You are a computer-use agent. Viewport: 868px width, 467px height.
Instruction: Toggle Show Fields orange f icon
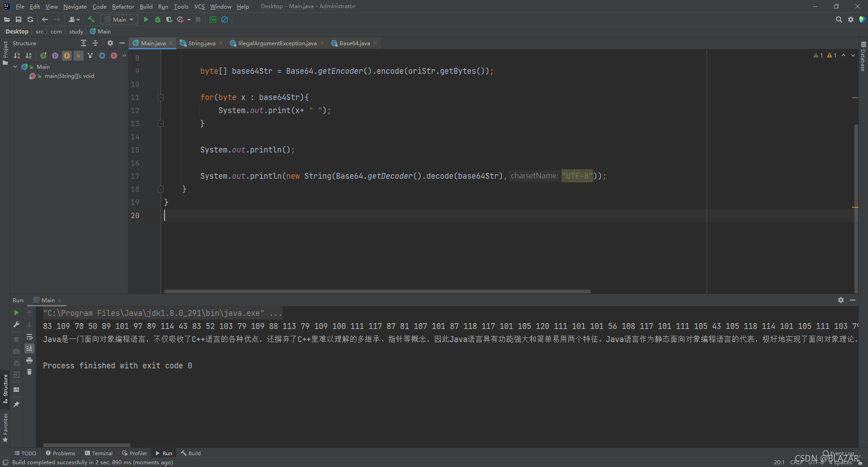(x=67, y=56)
